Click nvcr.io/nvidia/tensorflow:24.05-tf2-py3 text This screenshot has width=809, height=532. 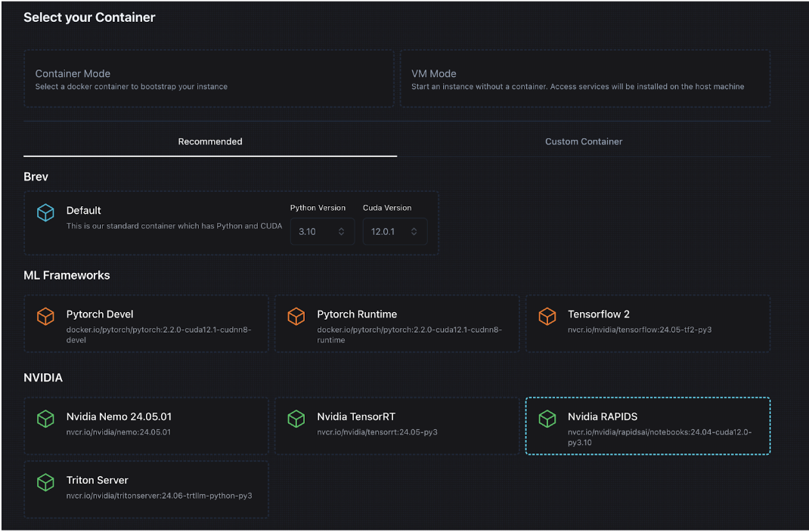tap(639, 329)
